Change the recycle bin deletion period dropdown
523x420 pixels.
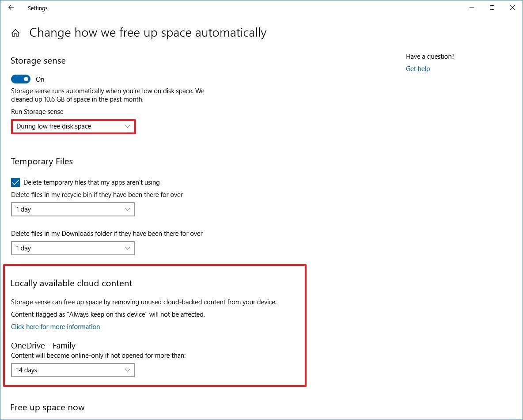[x=73, y=209]
